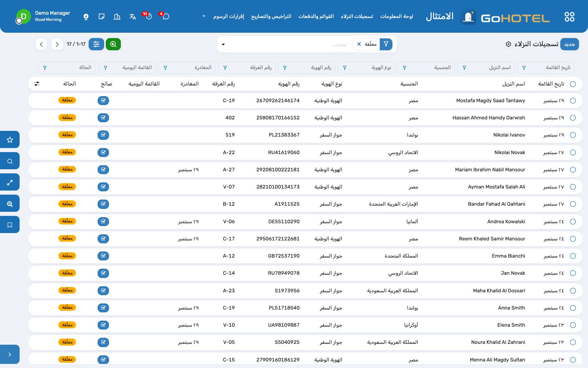Open the activities clock icon with badge 10

coord(149,16)
